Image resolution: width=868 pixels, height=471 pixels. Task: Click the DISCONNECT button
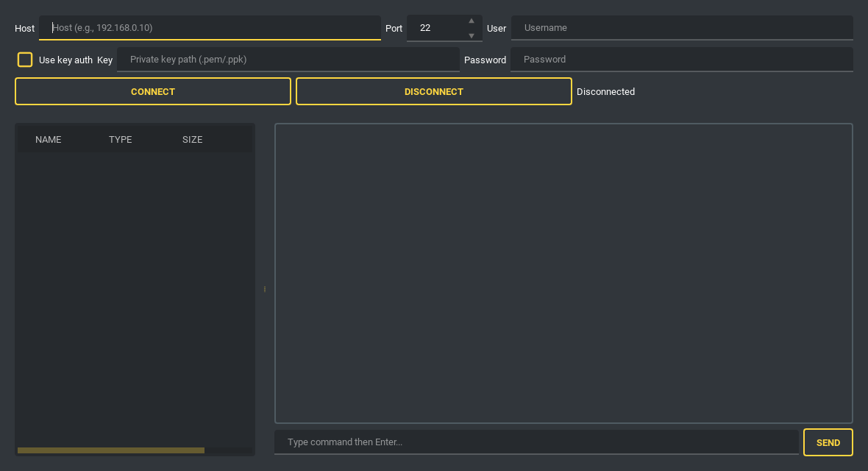click(x=433, y=91)
